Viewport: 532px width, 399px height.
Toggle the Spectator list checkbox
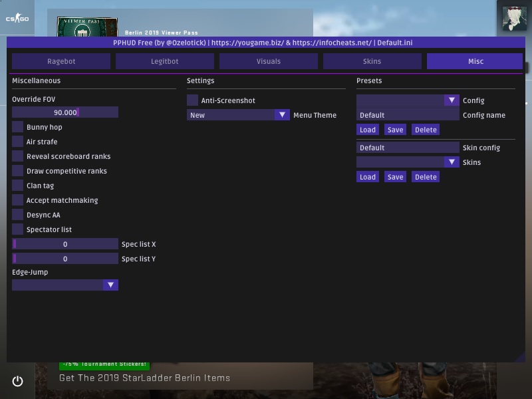18,229
